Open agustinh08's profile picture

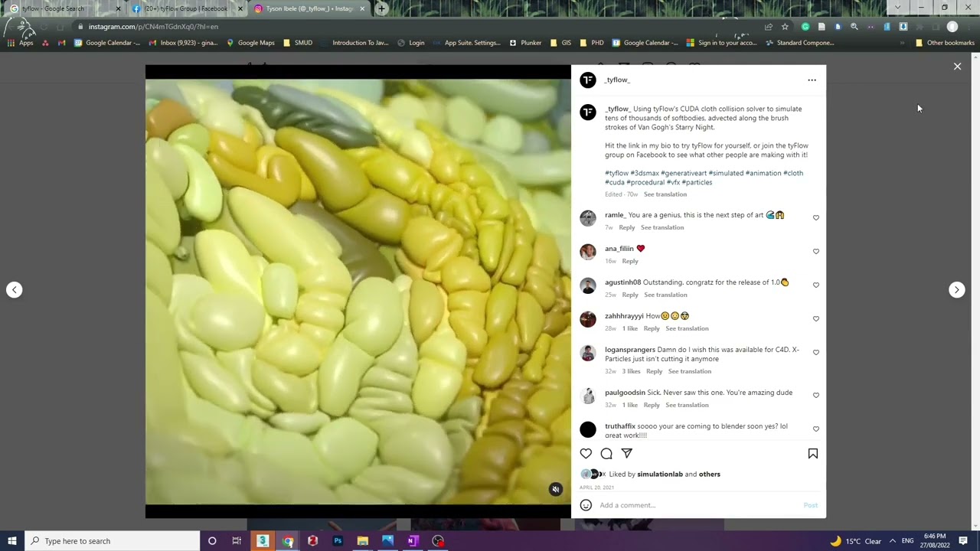(588, 285)
